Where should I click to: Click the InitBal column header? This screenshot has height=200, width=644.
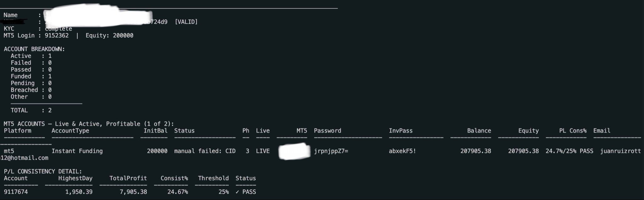point(155,131)
